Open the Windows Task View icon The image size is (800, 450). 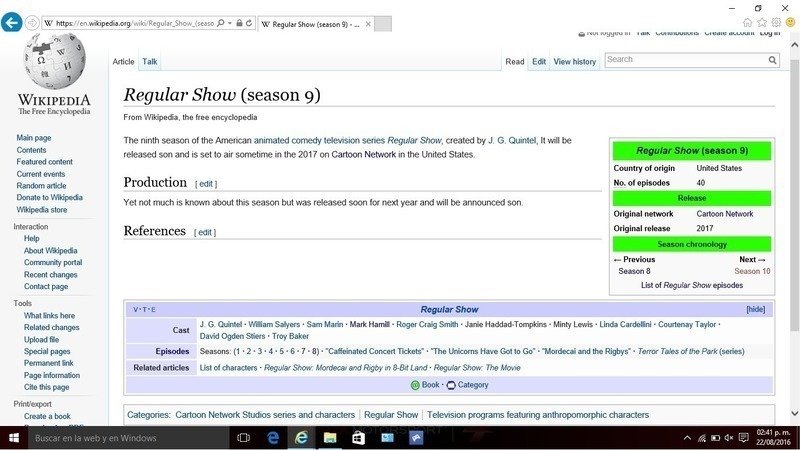click(243, 438)
